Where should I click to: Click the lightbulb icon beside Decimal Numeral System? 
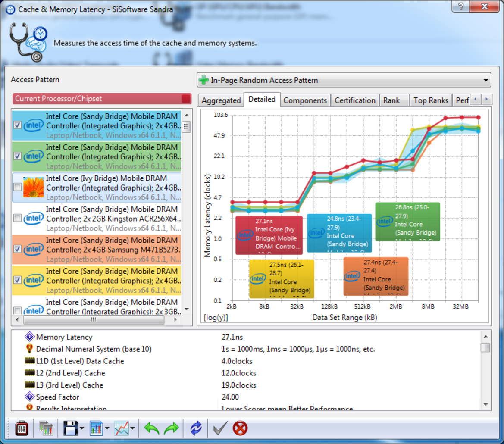point(30,349)
